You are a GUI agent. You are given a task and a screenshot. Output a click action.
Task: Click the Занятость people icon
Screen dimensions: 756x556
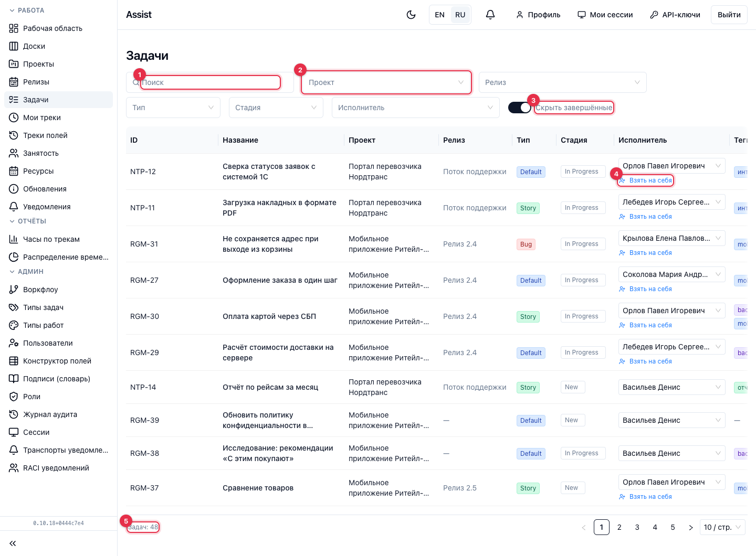14,153
